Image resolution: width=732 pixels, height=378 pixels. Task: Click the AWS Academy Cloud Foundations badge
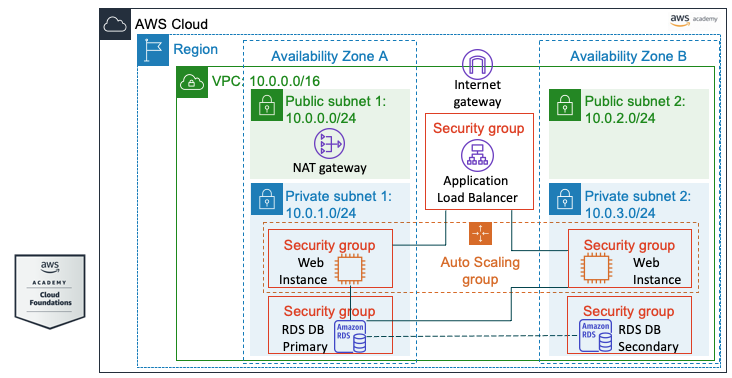pyautogui.click(x=50, y=292)
